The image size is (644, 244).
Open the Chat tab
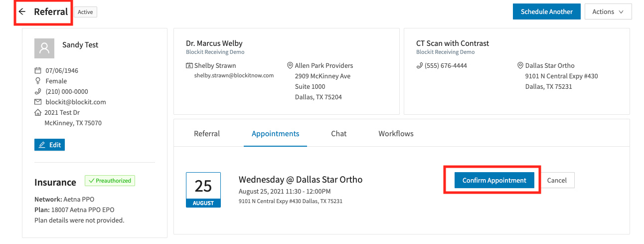coord(338,134)
